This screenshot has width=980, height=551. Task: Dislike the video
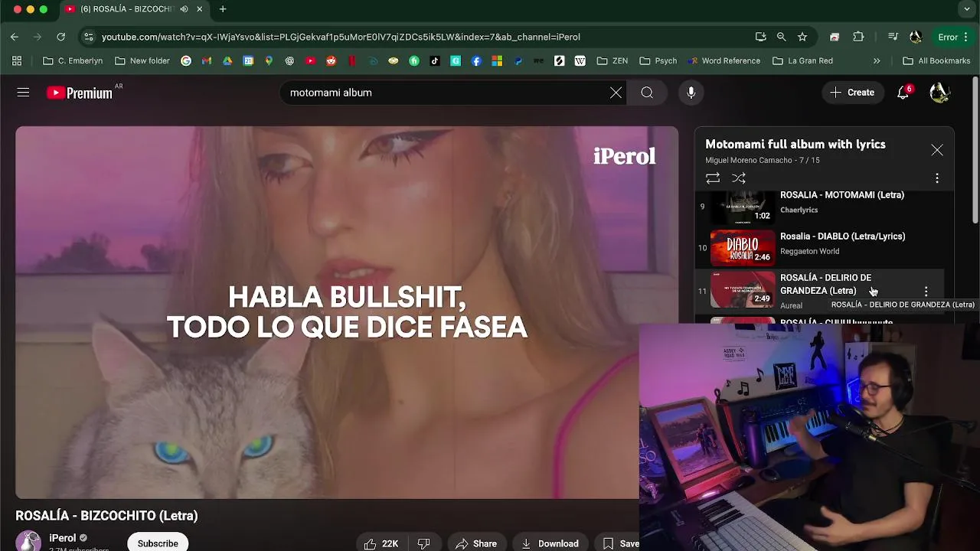pyautogui.click(x=423, y=543)
